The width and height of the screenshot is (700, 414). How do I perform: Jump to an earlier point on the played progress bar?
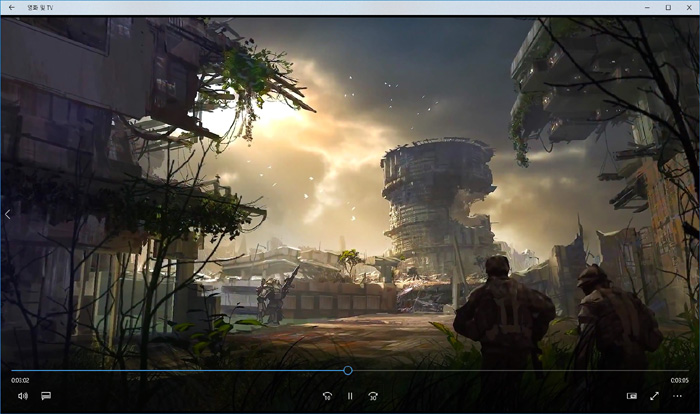pyautogui.click(x=177, y=370)
